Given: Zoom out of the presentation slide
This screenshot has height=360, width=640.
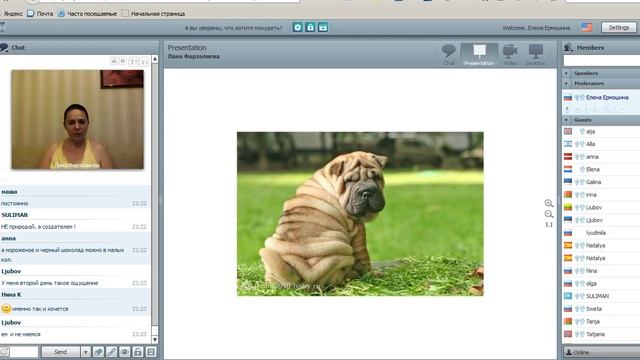Looking at the screenshot, I should [x=549, y=214].
